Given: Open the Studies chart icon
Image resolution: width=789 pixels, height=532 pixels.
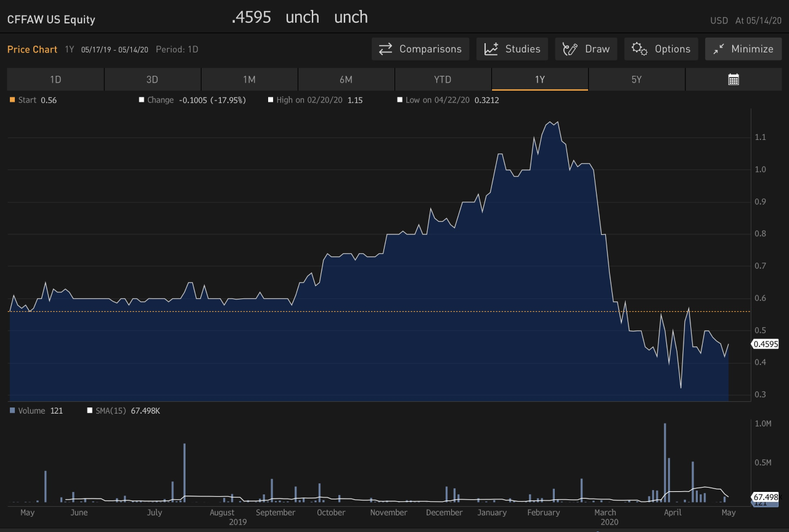Looking at the screenshot, I should [x=492, y=49].
